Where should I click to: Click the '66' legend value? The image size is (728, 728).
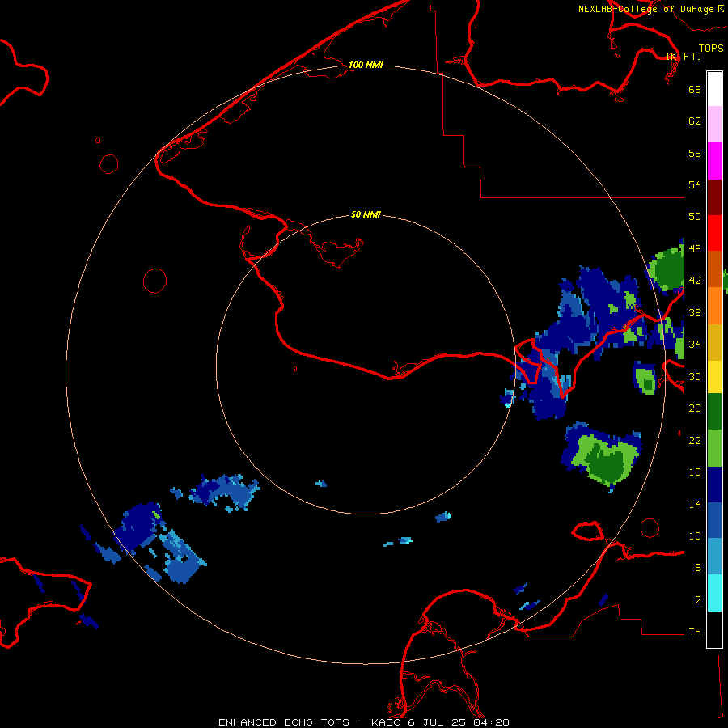click(695, 89)
